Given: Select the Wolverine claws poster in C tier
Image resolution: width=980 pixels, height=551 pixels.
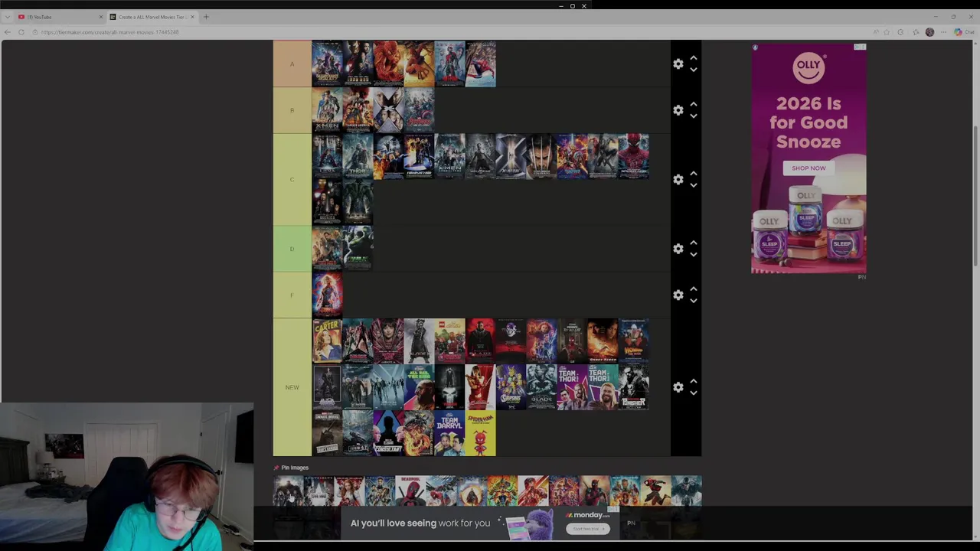Looking at the screenshot, I should 541,156.
